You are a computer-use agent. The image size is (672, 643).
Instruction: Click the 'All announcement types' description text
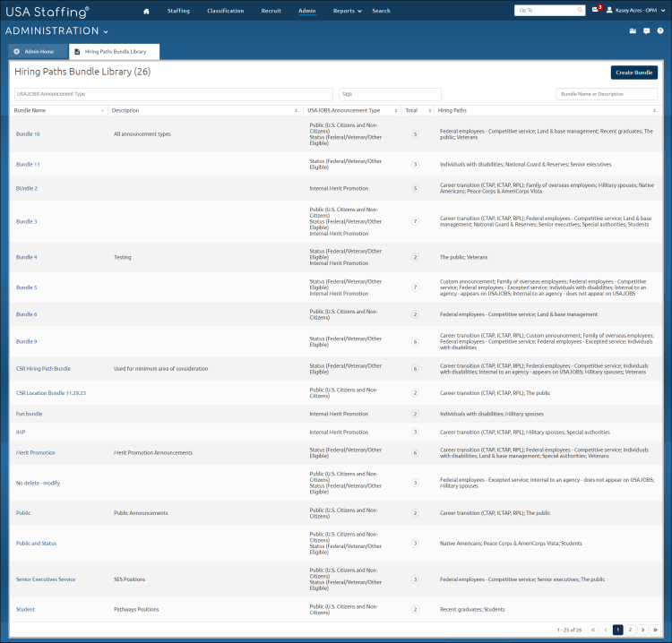pos(142,134)
